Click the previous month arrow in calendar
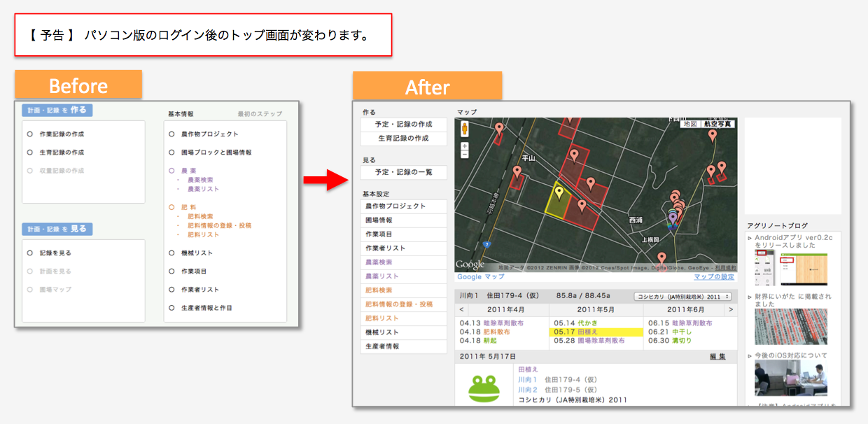Image resolution: width=868 pixels, height=424 pixels. point(462,309)
